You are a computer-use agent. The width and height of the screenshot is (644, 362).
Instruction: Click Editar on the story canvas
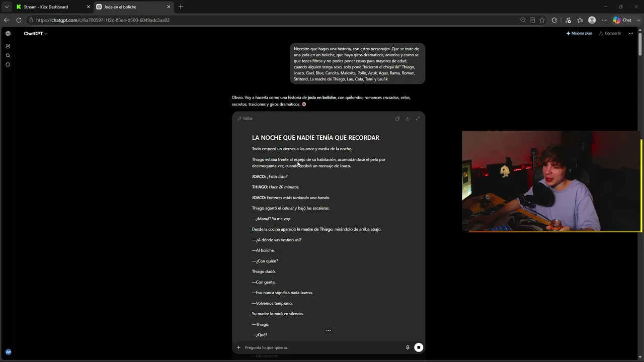[245, 119]
